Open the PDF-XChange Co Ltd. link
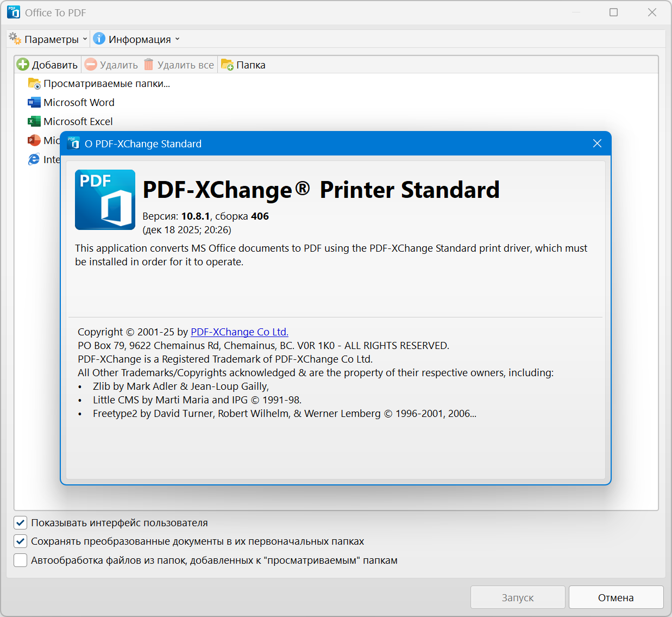This screenshot has height=617, width=672. click(239, 332)
